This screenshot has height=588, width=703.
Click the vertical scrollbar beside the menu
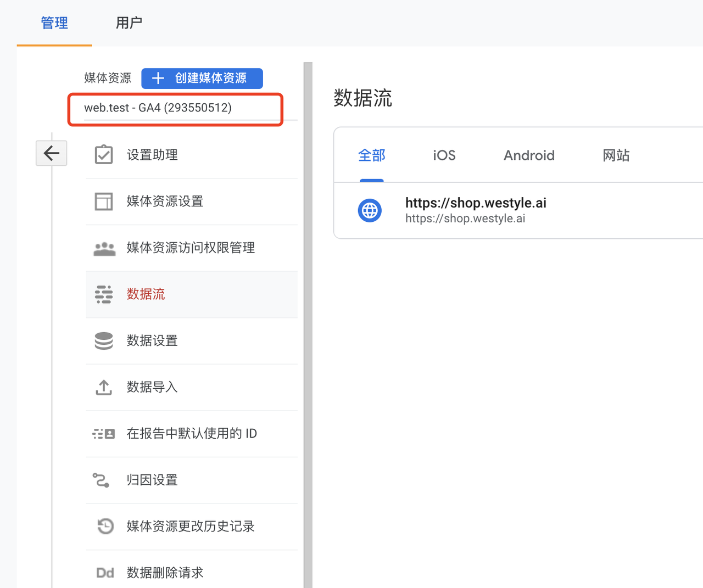coord(308,325)
